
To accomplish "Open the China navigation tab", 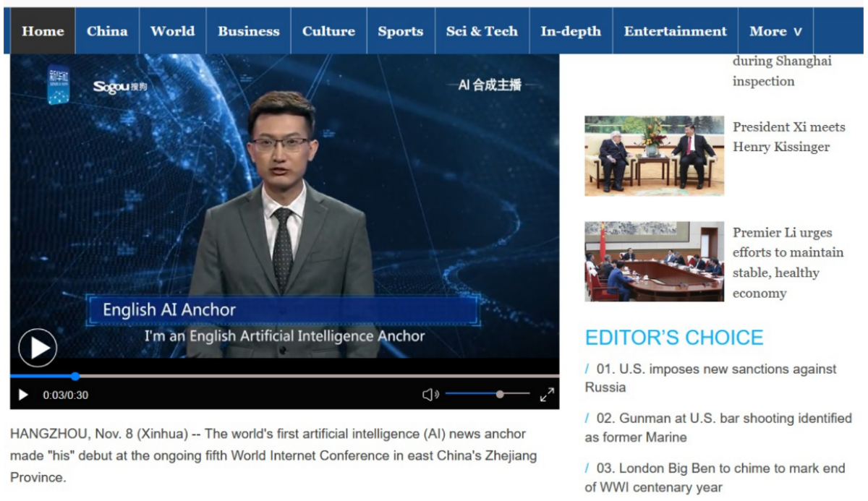I will (x=107, y=31).
